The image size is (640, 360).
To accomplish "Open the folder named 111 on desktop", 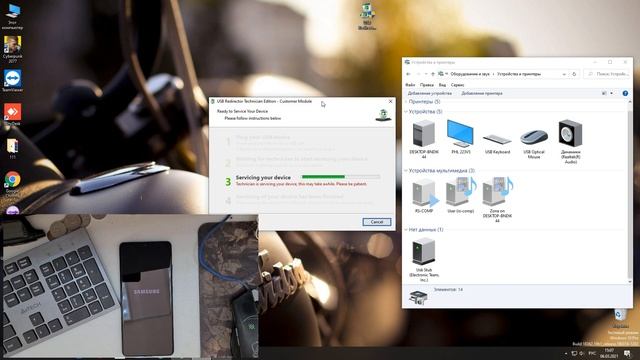I will point(12,149).
